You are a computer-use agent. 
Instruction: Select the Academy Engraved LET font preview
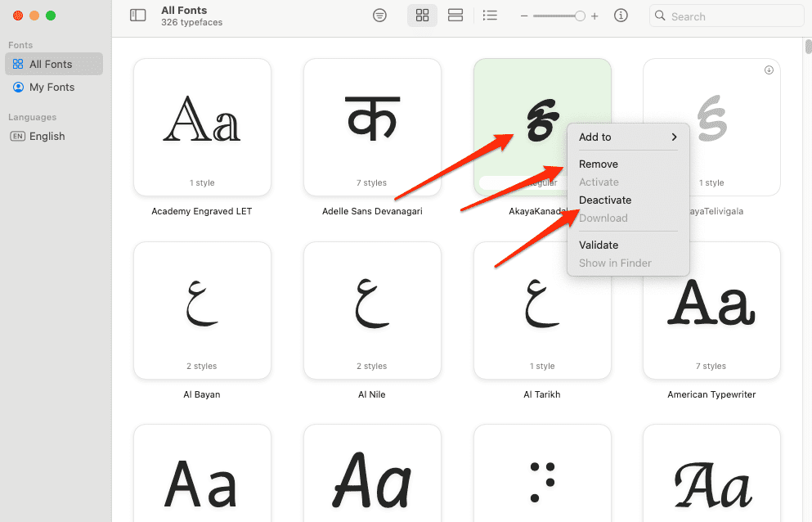(x=202, y=127)
